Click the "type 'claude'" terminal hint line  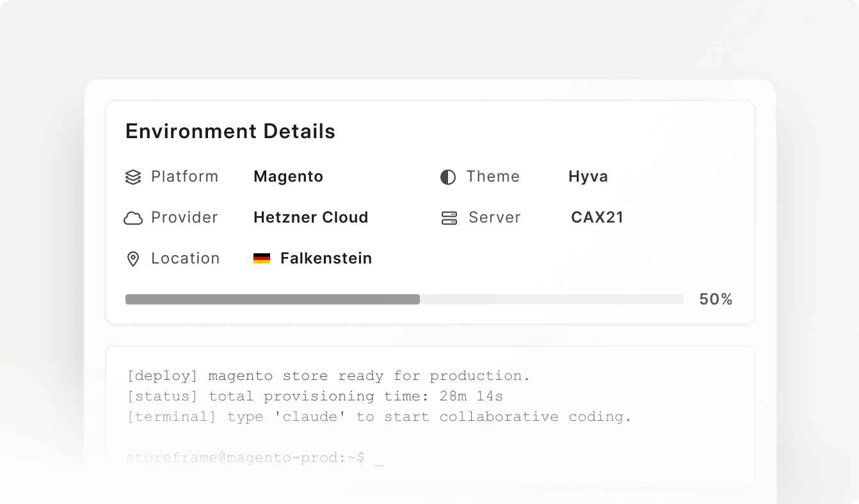click(x=380, y=416)
